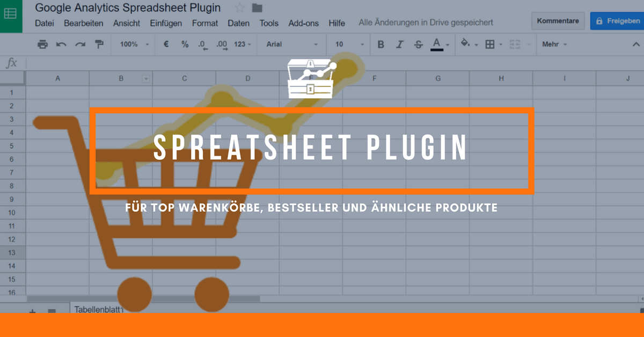Viewport: 644px width, 337px height.
Task: Undo the last action
Action: click(x=61, y=45)
